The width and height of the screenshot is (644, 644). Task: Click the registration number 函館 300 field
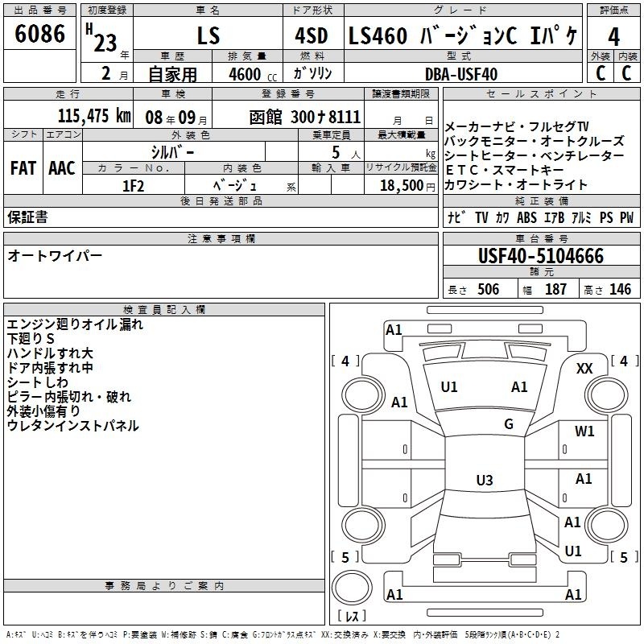point(305,118)
